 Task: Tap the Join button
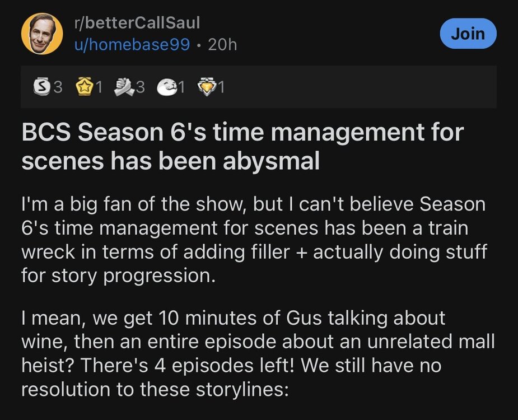coord(468,34)
